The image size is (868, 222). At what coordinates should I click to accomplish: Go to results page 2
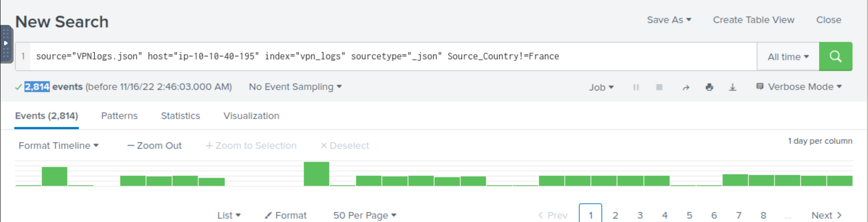(x=615, y=215)
